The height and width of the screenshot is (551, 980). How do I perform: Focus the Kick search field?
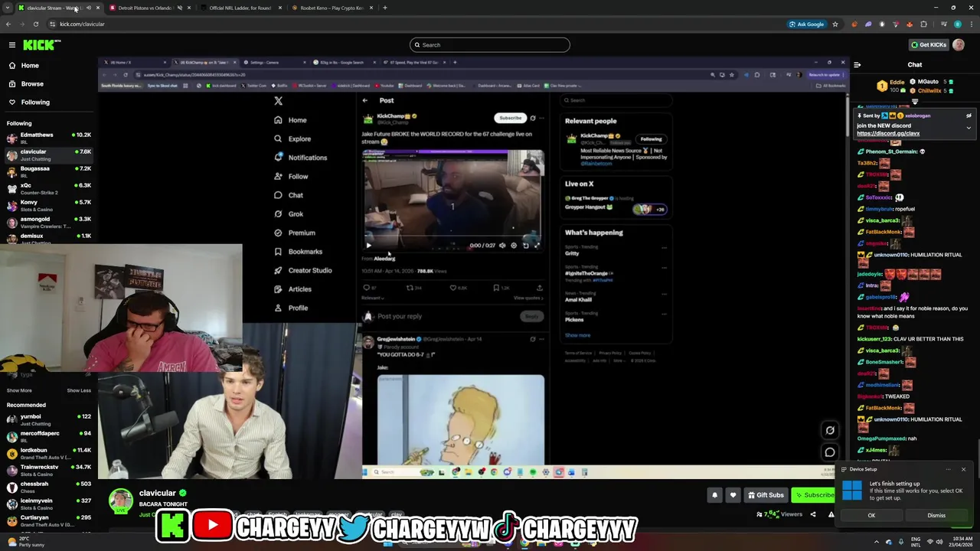point(490,44)
